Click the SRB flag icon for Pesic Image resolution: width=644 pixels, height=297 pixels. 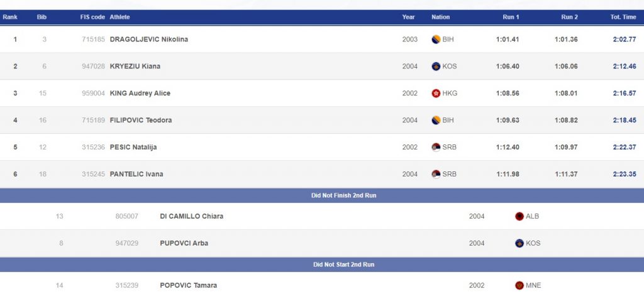(436, 148)
